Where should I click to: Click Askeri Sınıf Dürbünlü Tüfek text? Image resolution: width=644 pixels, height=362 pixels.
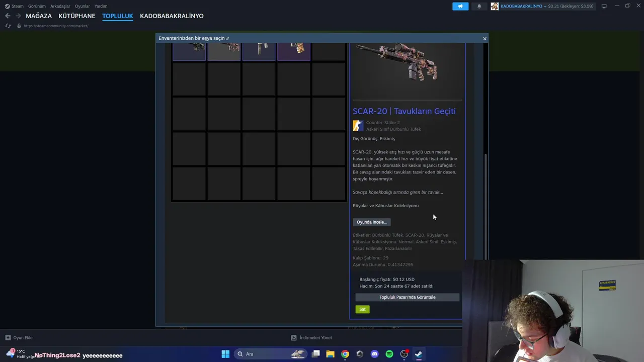[393, 129]
